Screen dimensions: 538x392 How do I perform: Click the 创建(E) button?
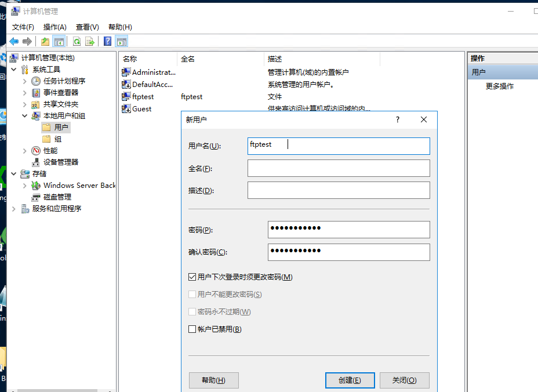[350, 380]
